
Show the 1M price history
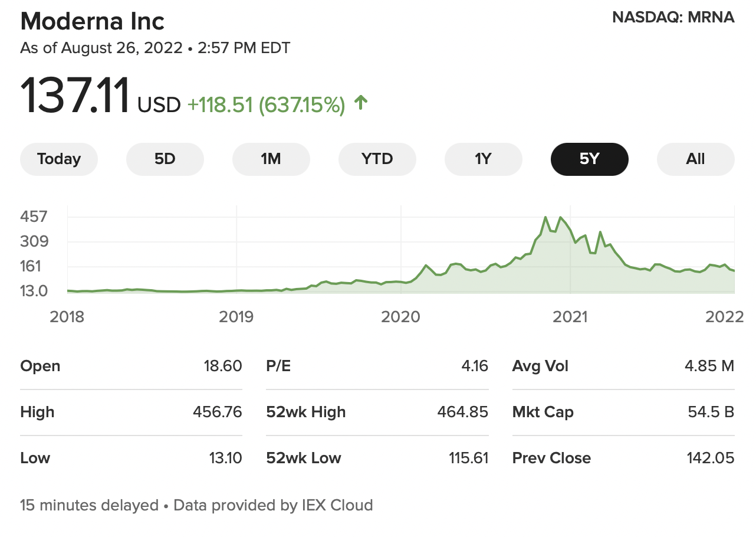pos(271,159)
